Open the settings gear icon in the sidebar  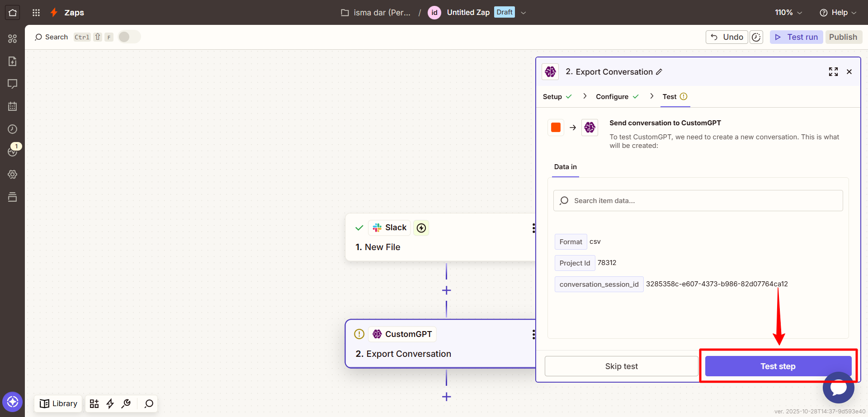pyautogui.click(x=13, y=175)
